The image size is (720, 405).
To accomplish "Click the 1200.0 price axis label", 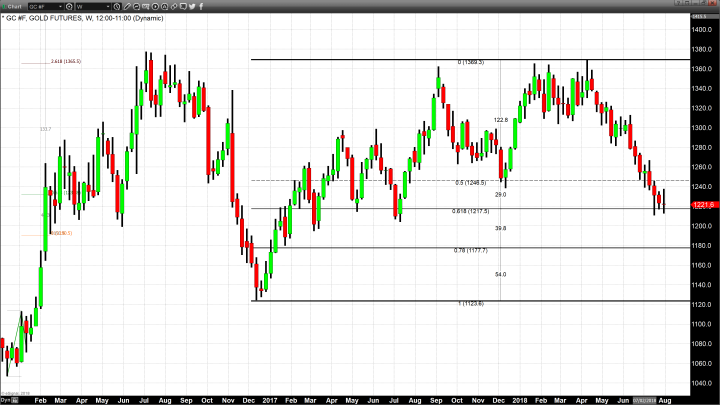I will 702,226.
